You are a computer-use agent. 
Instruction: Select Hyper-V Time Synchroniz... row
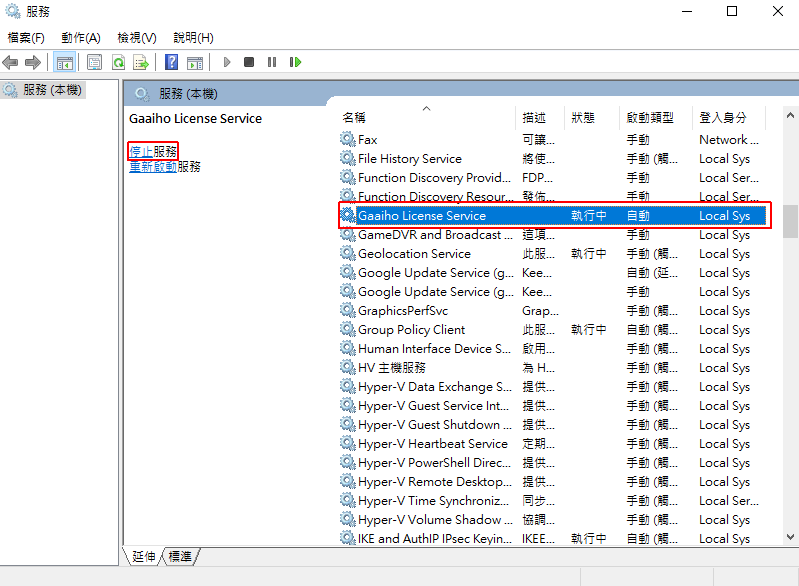552,501
